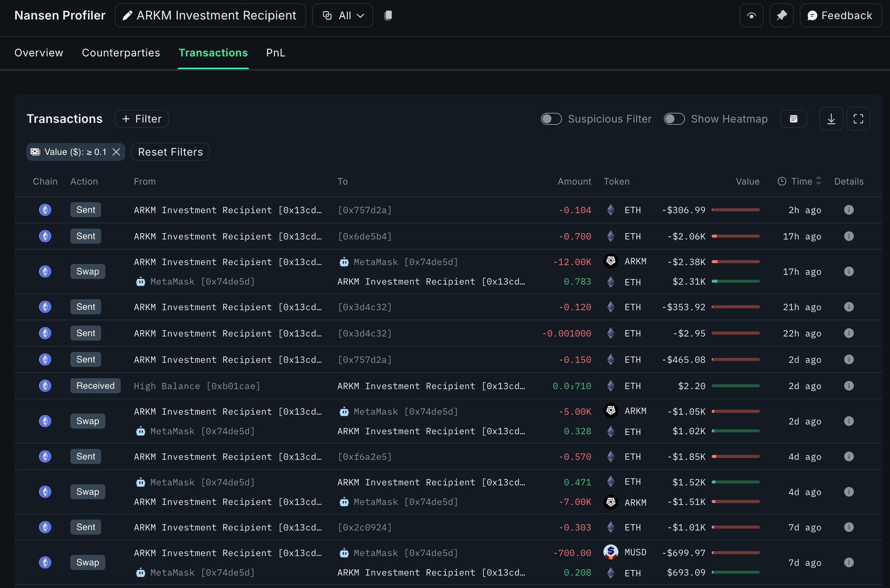
Task: Open the calendar date picker icon
Action: [794, 119]
